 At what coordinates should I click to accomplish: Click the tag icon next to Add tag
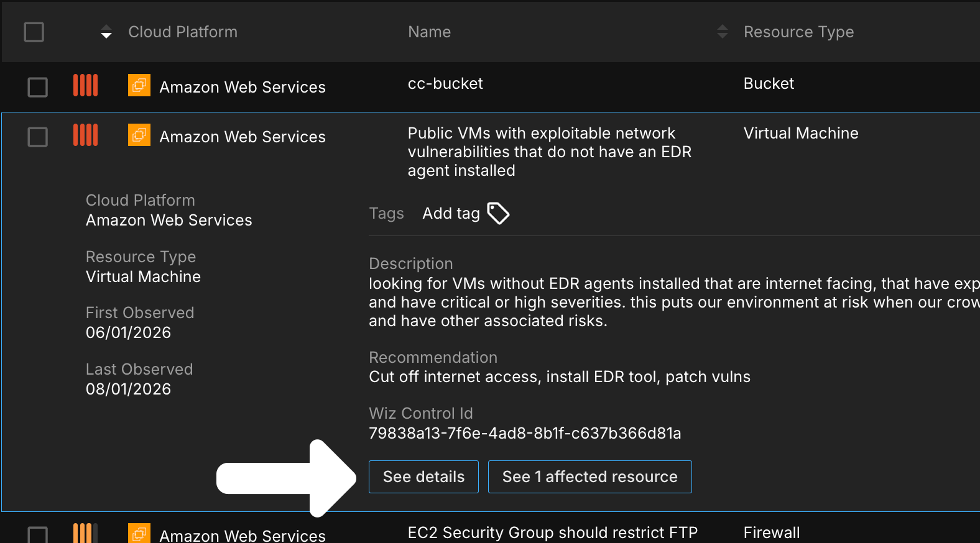tap(498, 213)
